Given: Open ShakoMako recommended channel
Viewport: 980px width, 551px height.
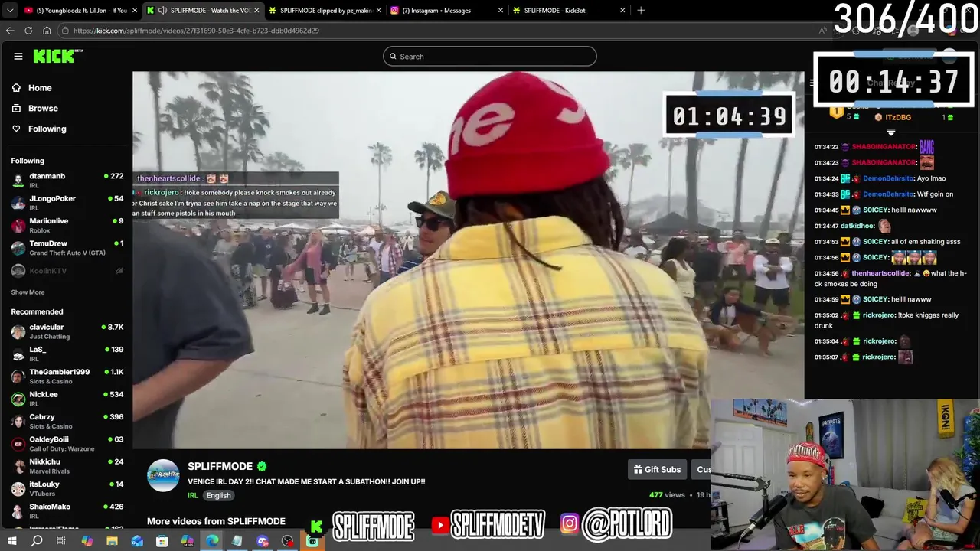Looking at the screenshot, I should point(67,510).
